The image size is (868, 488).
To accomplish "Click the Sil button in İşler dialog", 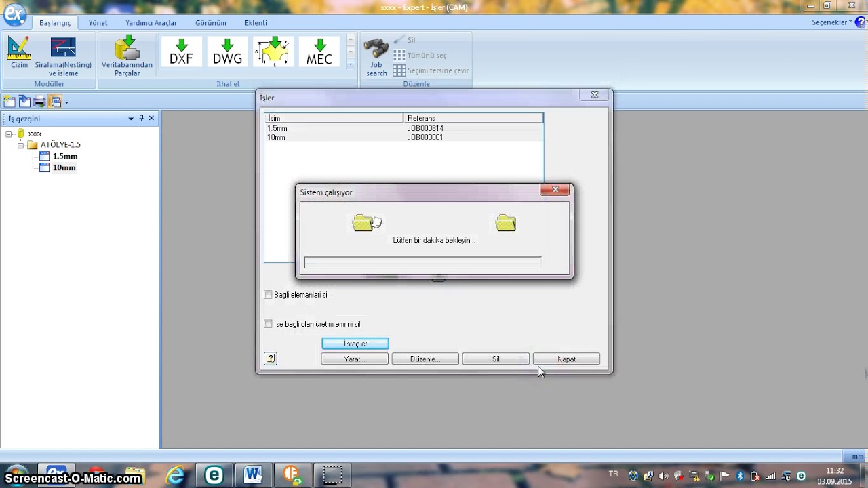I will pyautogui.click(x=496, y=359).
